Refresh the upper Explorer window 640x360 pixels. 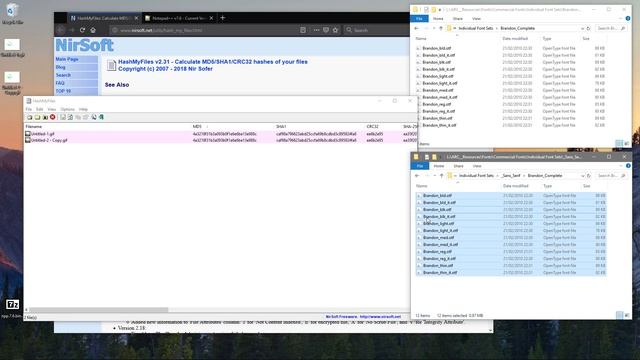click(x=588, y=28)
